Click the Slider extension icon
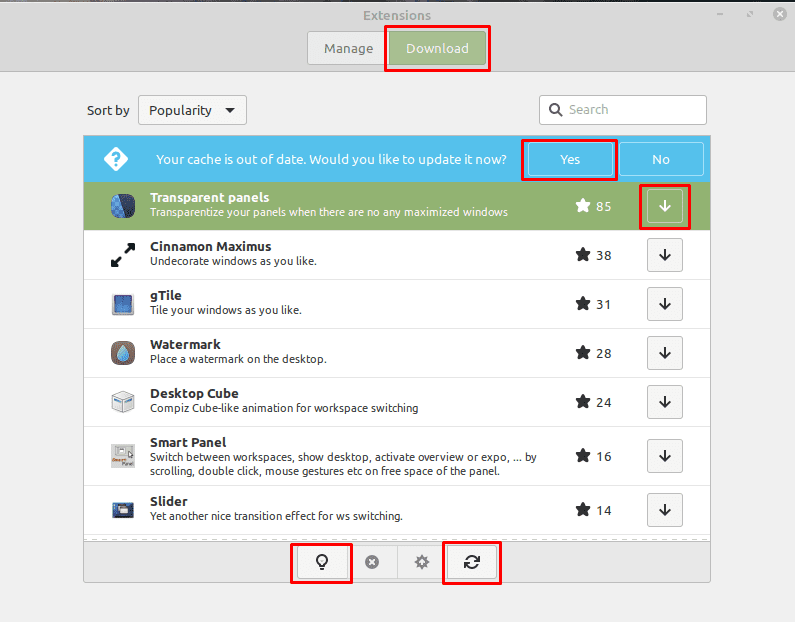 (123, 509)
